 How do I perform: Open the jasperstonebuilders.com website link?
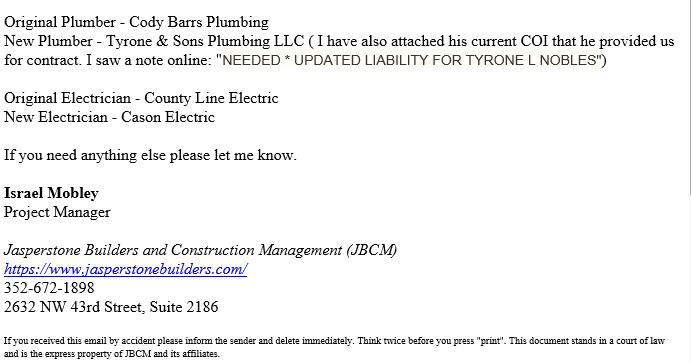click(126, 269)
